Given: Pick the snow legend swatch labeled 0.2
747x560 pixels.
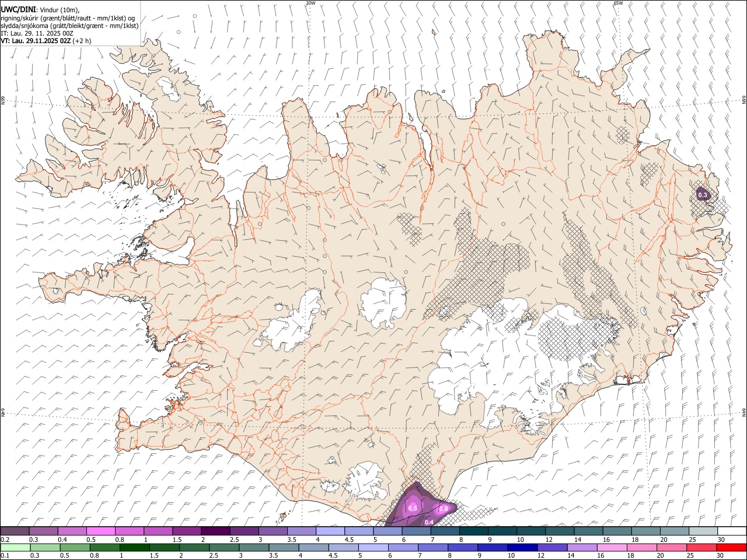Looking at the screenshot, I should click(15, 531).
